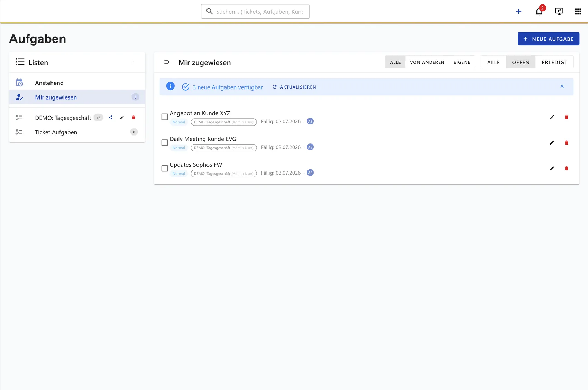
Task: Open the apps grid menu
Action: click(578, 11)
